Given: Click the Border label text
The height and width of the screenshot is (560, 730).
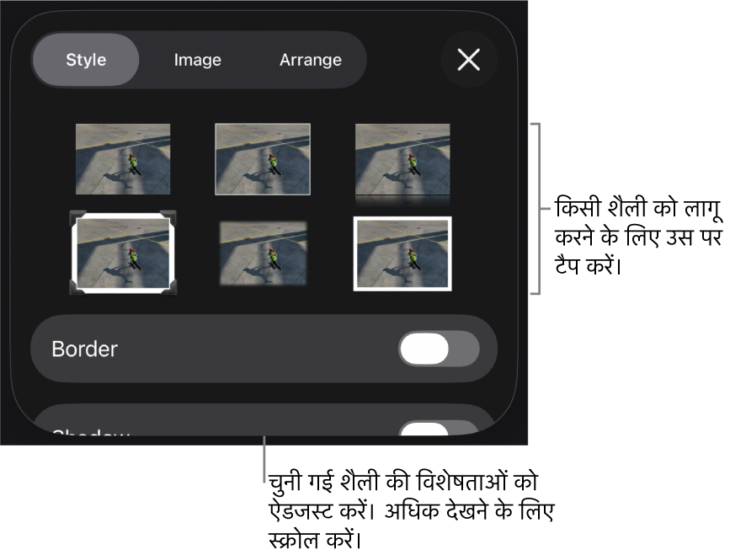Looking at the screenshot, I should pyautogui.click(x=84, y=349).
